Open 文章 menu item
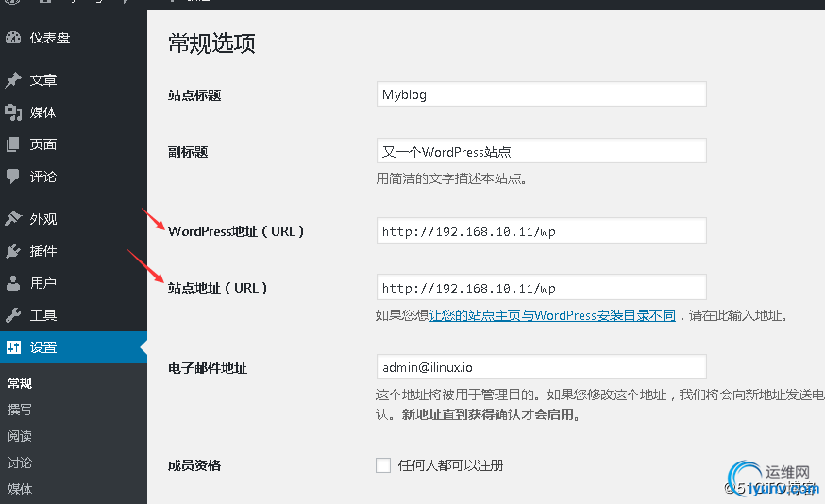Image resolution: width=825 pixels, height=504 pixels. coord(43,80)
